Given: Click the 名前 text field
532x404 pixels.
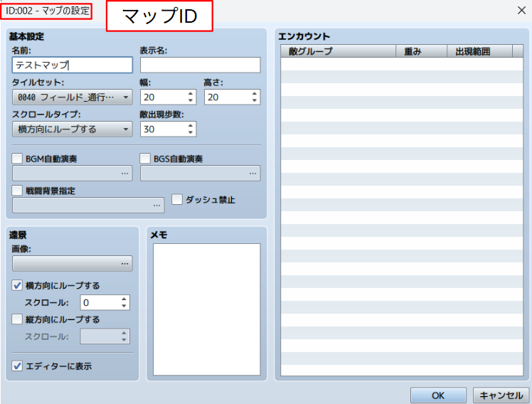Looking at the screenshot, I should click(73, 65).
